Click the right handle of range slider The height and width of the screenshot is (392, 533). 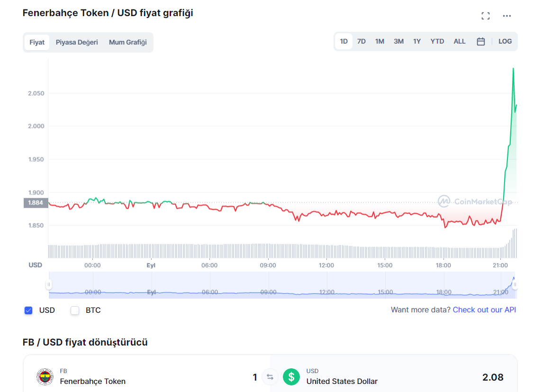(x=515, y=285)
